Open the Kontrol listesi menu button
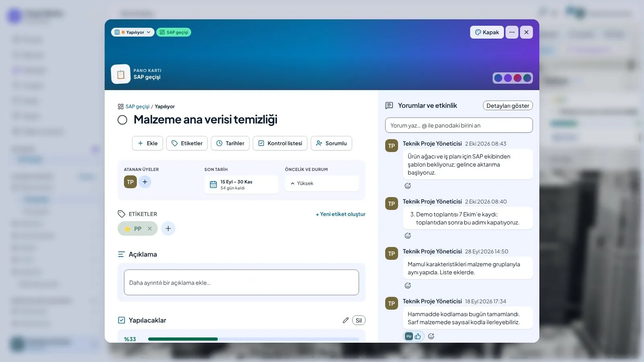 click(x=280, y=143)
